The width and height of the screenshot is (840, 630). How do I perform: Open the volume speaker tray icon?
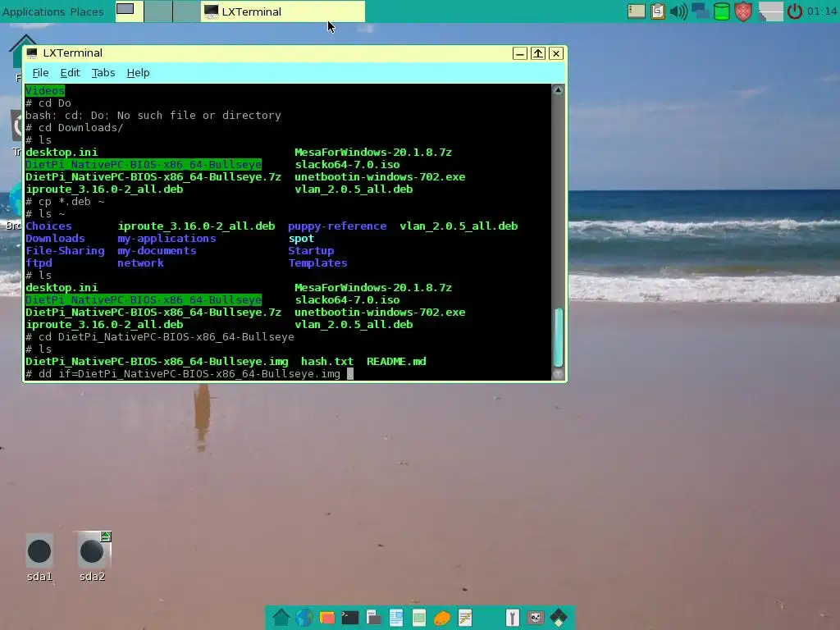(678, 11)
